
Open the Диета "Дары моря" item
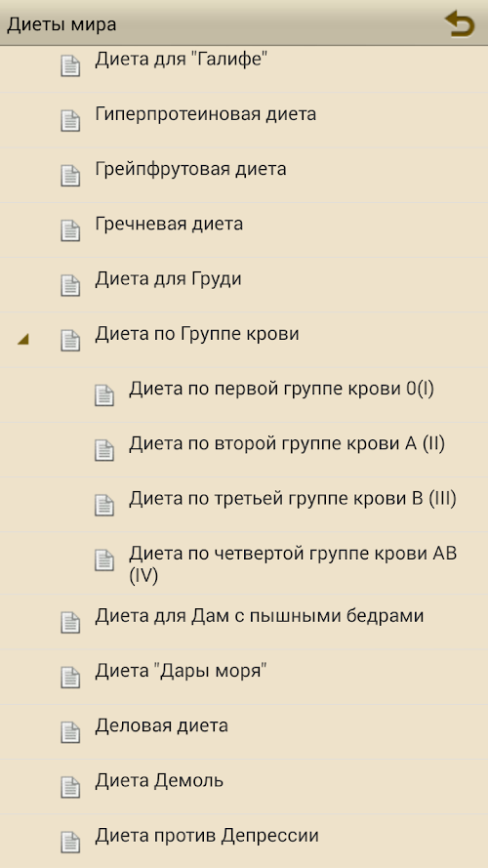click(244, 677)
